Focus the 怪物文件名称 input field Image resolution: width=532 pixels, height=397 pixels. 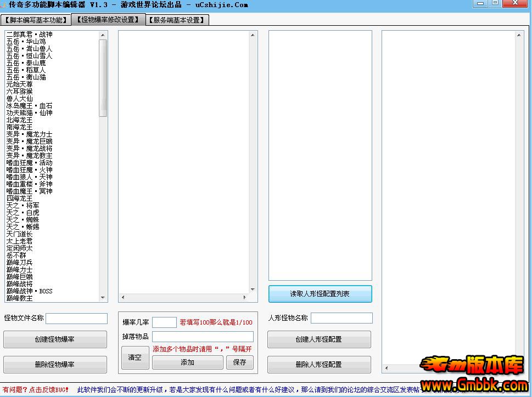pyautogui.click(x=76, y=319)
